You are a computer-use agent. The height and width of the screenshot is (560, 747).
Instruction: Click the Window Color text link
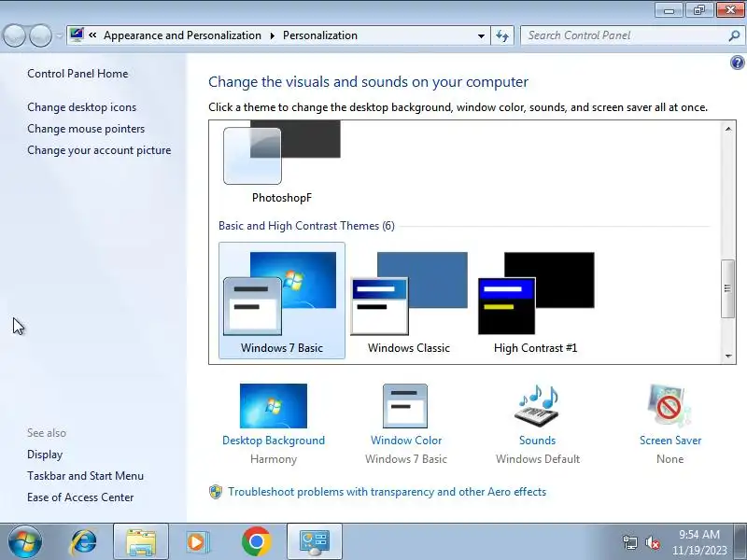(x=406, y=441)
